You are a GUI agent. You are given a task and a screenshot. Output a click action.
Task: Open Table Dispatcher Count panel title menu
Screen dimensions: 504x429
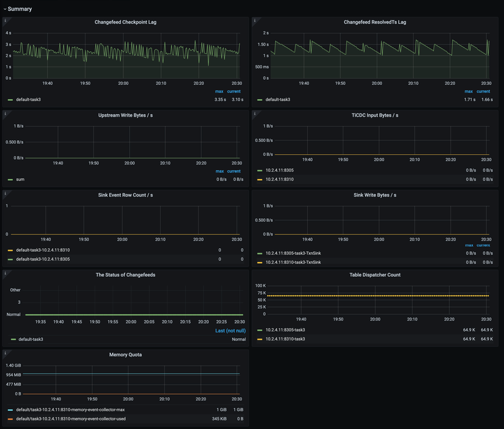pos(374,275)
